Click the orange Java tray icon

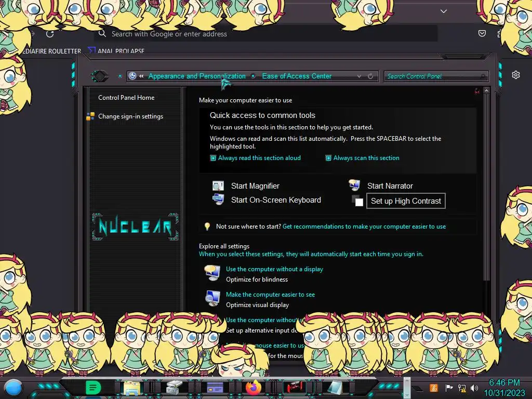(x=433, y=388)
